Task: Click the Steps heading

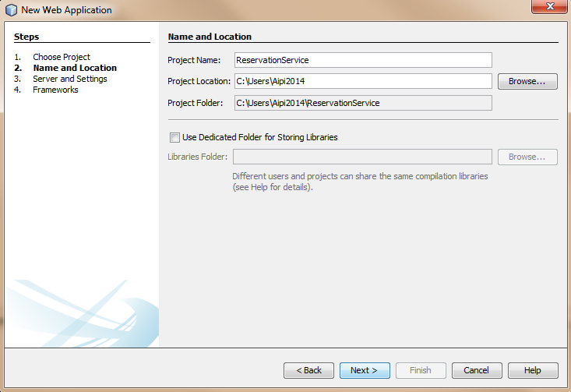Action: click(x=26, y=37)
